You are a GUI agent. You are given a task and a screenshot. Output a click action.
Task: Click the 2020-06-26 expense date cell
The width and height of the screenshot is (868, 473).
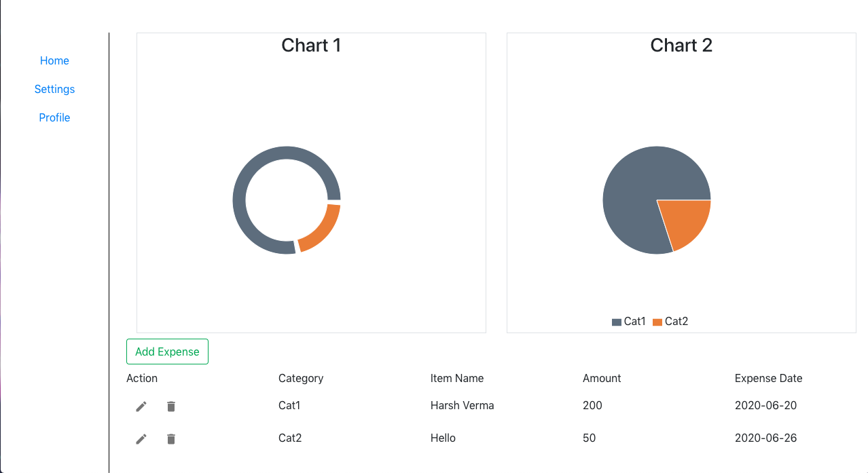click(765, 438)
